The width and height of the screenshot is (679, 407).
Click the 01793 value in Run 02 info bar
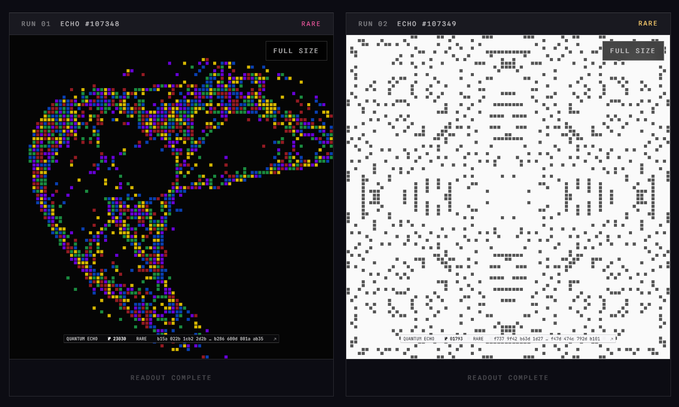[x=456, y=339]
